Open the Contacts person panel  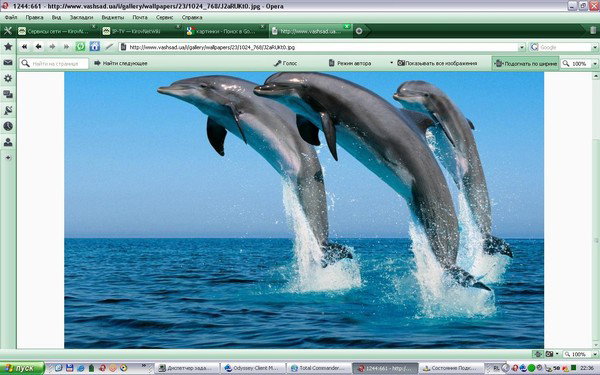8,142
